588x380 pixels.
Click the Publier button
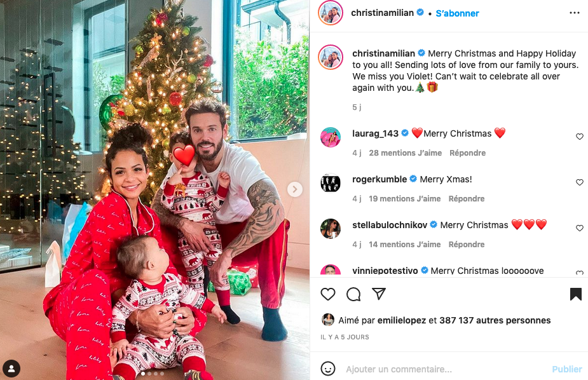point(566,369)
